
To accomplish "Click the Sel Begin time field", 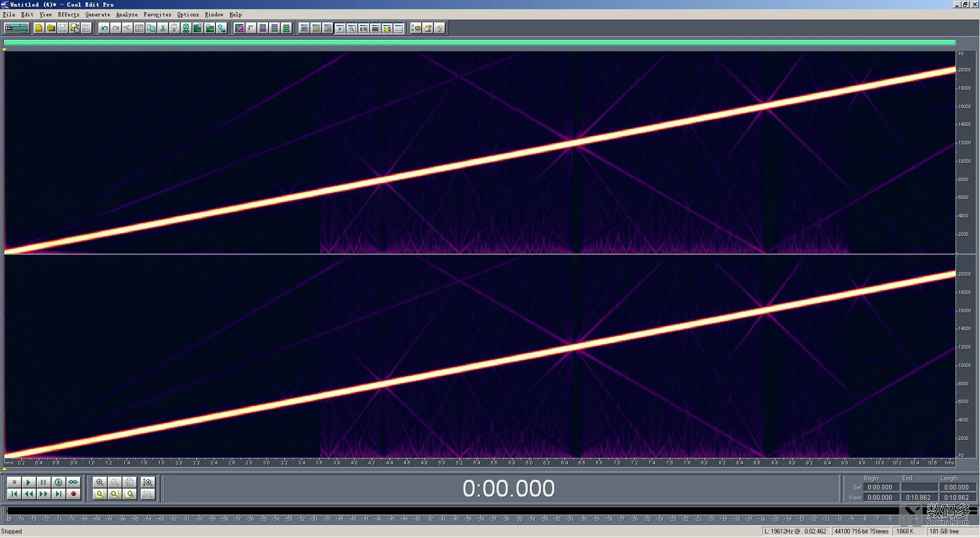I will [x=881, y=487].
